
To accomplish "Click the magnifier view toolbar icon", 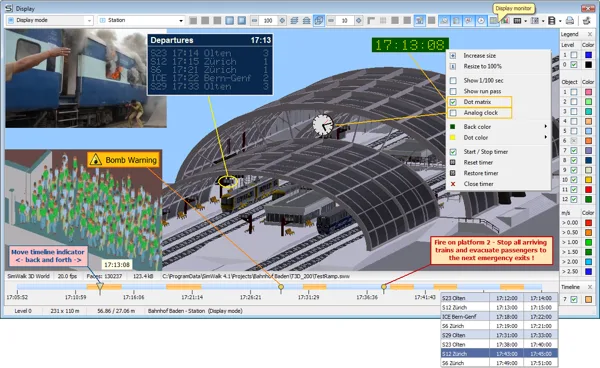I will click(x=444, y=21).
